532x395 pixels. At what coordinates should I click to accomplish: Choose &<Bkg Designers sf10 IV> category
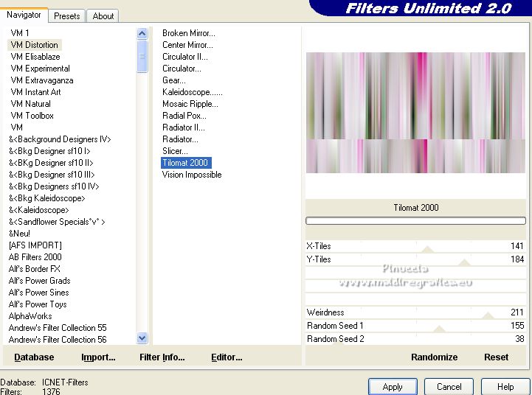click(54, 186)
